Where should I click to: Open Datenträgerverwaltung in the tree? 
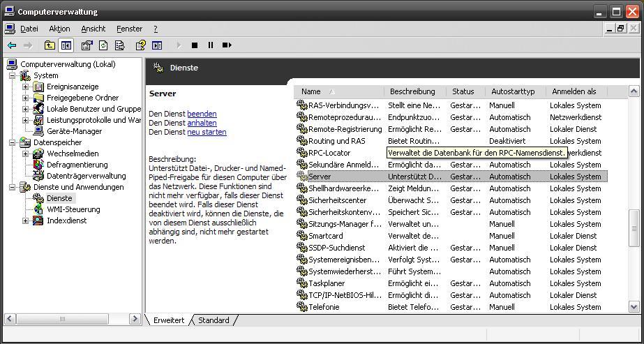(x=87, y=176)
